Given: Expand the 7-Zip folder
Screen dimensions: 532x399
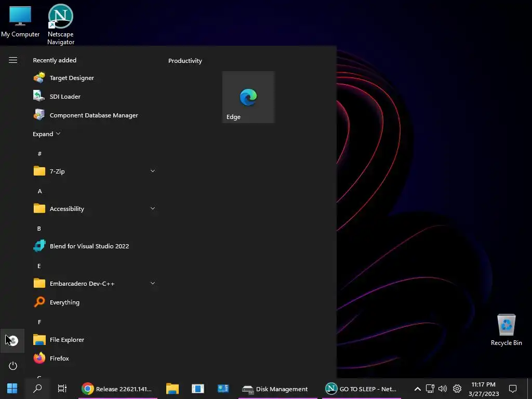Looking at the screenshot, I should 95,171.
